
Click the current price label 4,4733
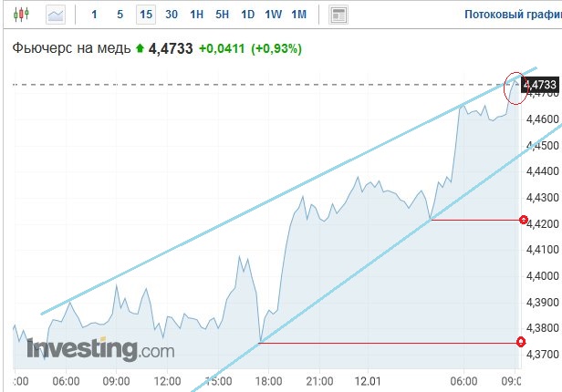pos(540,85)
